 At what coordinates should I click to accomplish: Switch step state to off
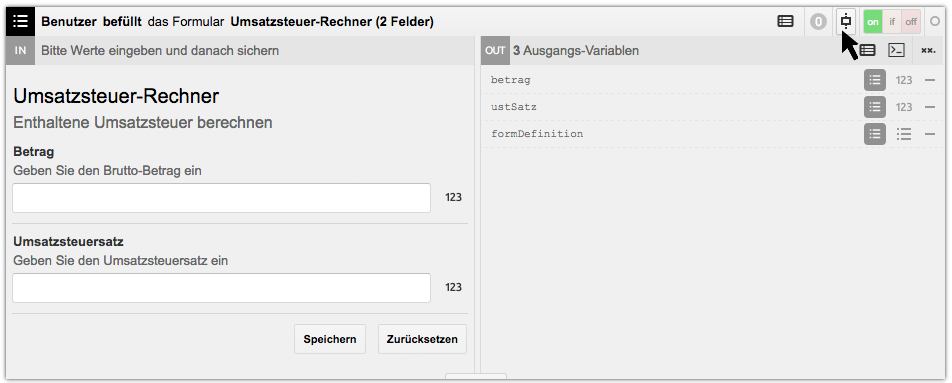(911, 22)
